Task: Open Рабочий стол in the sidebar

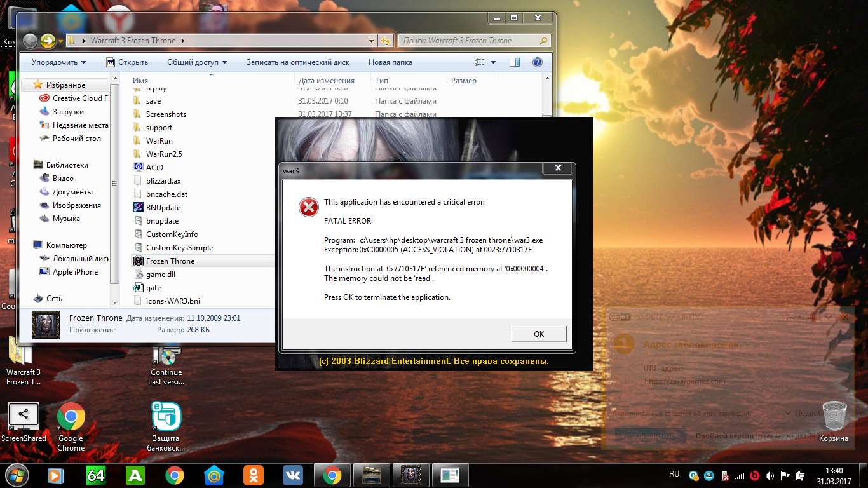Action: tap(70, 139)
